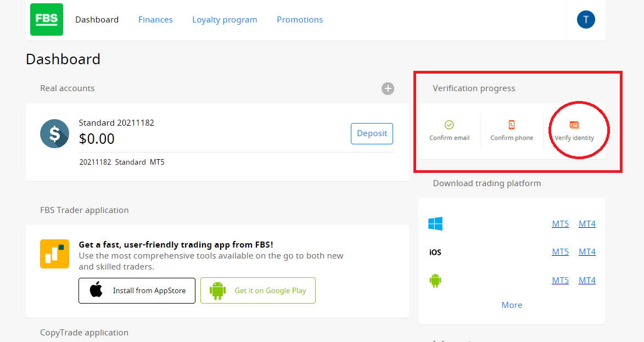Open the Dashboard tab
The height and width of the screenshot is (342, 644).
[97, 20]
